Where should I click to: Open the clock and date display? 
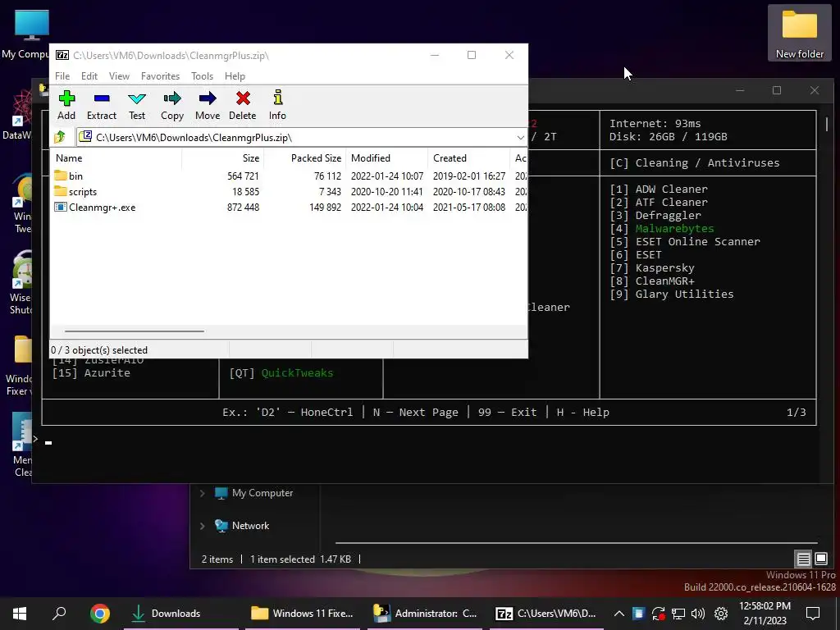point(765,614)
